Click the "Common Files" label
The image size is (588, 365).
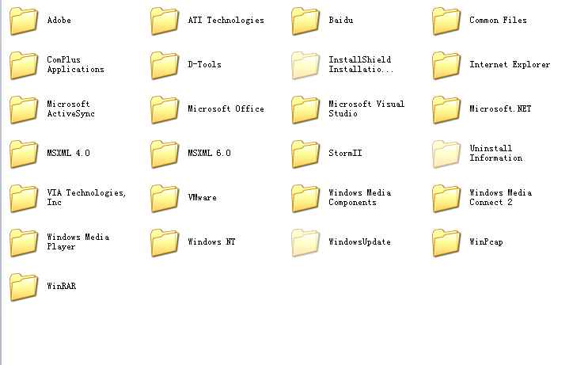[498, 20]
